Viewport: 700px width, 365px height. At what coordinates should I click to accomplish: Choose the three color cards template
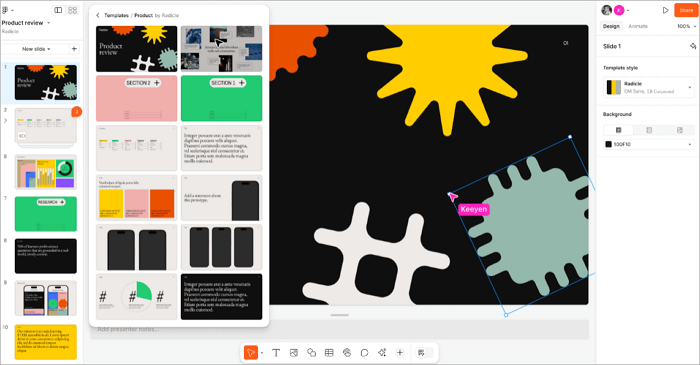[137, 198]
